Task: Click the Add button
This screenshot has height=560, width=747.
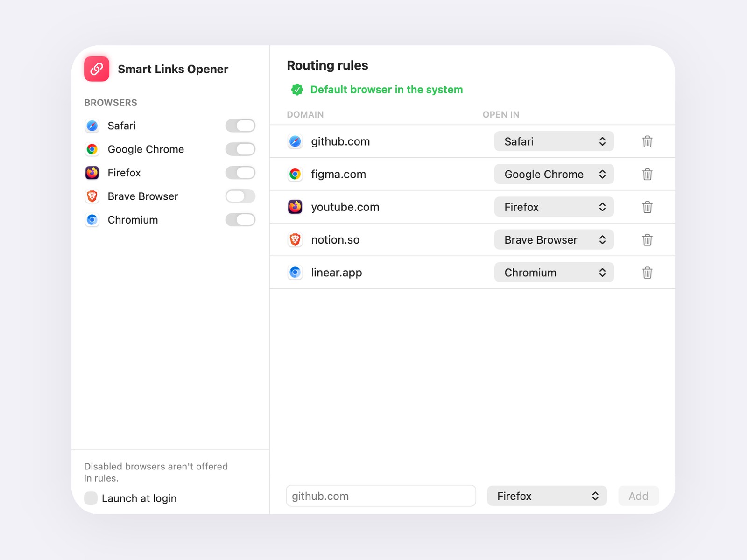Action: [638, 496]
